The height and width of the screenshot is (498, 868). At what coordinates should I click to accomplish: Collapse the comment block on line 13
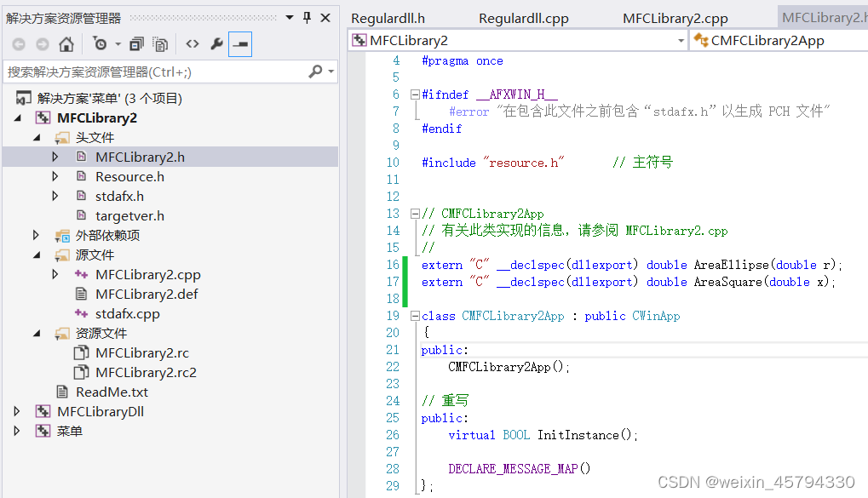[x=415, y=214]
